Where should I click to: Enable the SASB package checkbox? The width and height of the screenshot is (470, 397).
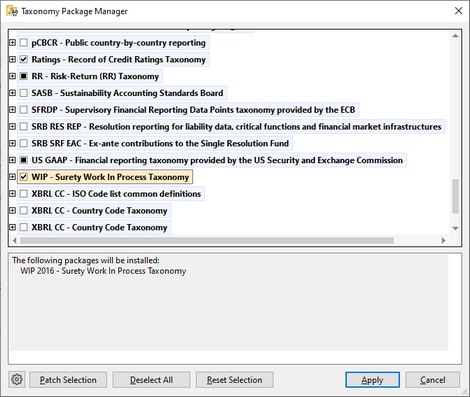(23, 93)
